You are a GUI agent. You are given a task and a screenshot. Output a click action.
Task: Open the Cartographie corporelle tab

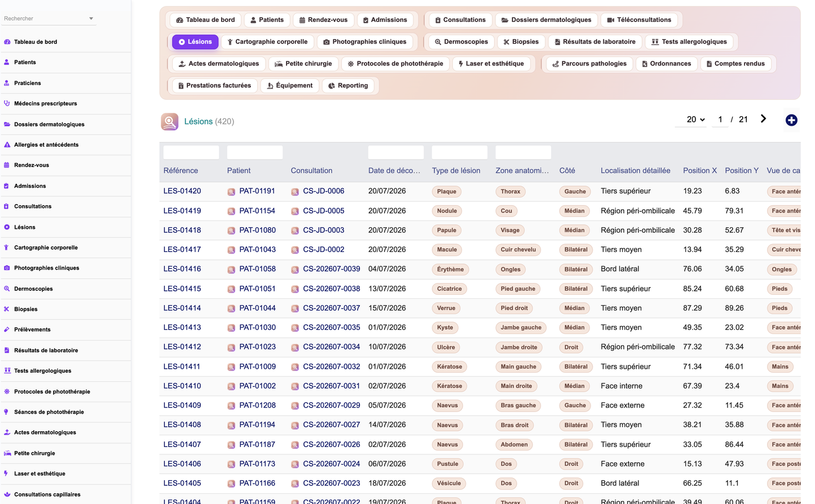(x=267, y=42)
